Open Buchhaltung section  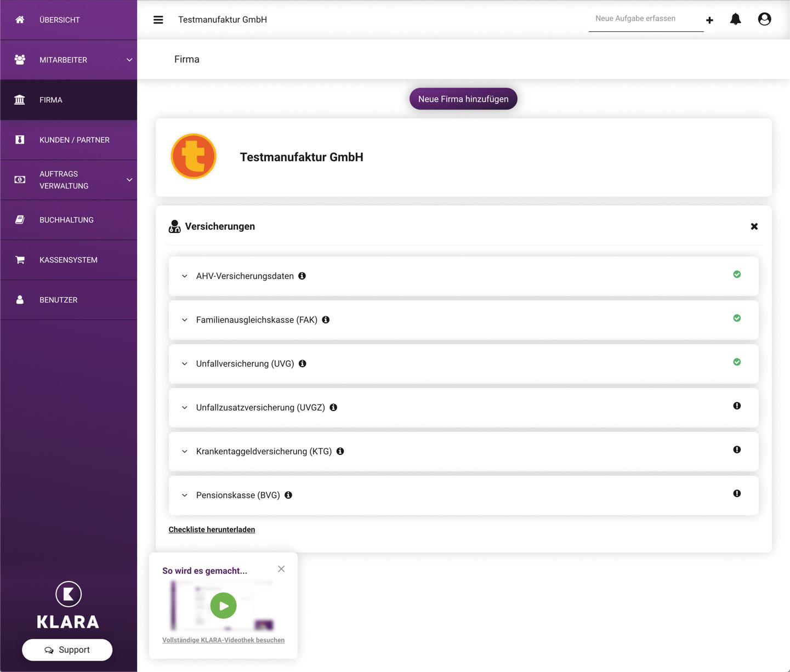[69, 220]
